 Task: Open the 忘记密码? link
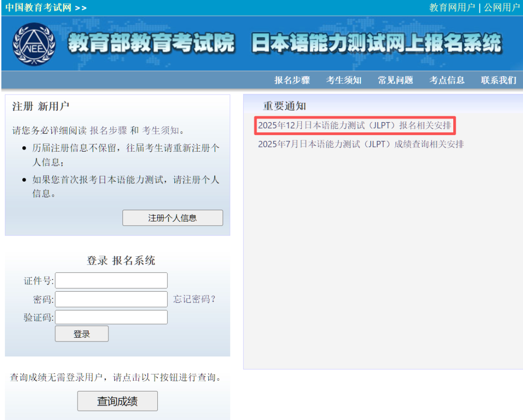click(195, 299)
